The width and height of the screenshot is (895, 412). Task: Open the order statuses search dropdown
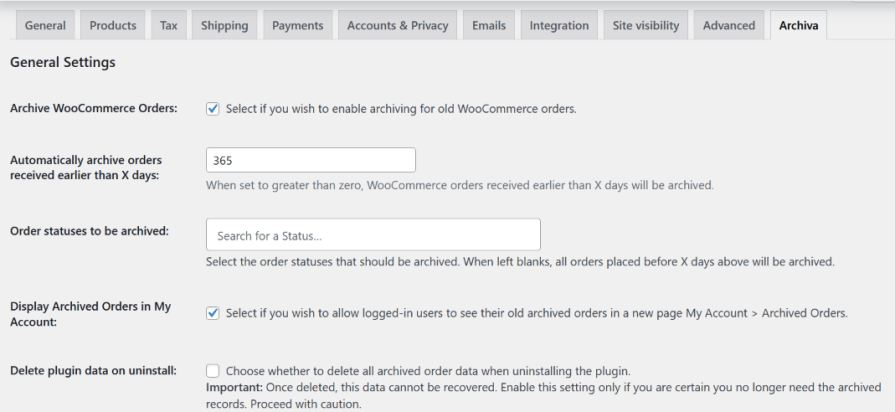pyautogui.click(x=372, y=235)
